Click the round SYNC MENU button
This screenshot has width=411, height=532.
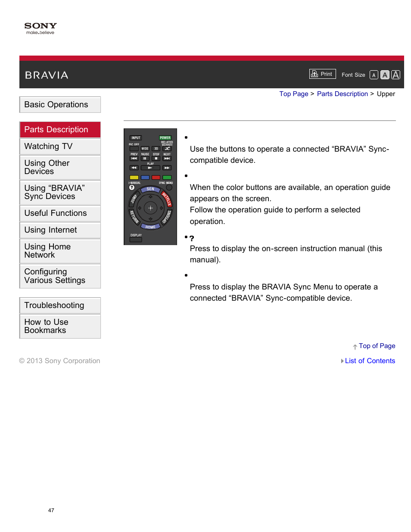coord(169,187)
